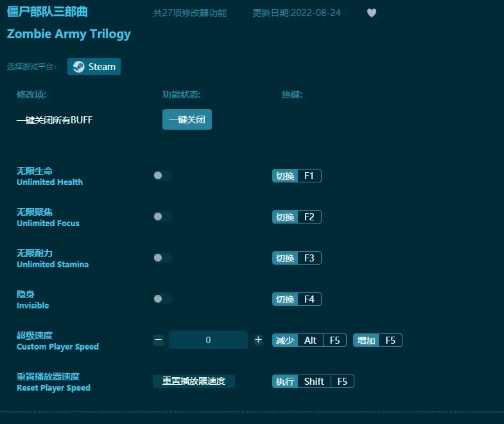Image resolution: width=504 pixels, height=424 pixels.
Task: Select the Steam platform button
Action: 94,67
